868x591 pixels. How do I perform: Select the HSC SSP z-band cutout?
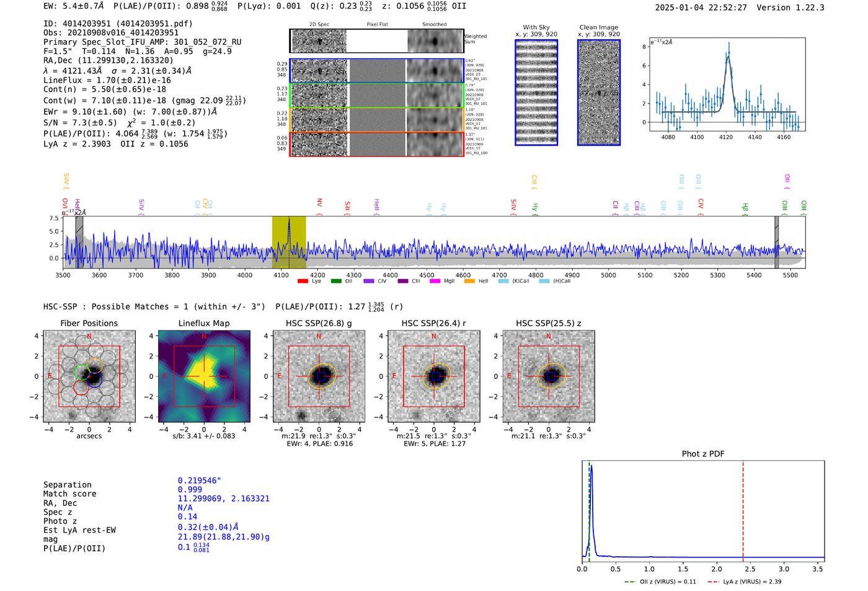(x=548, y=376)
